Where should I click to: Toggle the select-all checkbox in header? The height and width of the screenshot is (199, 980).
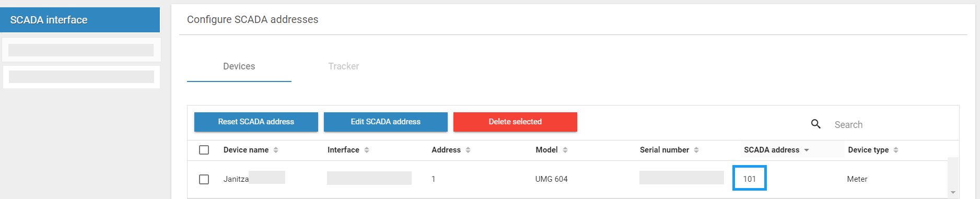click(x=204, y=150)
